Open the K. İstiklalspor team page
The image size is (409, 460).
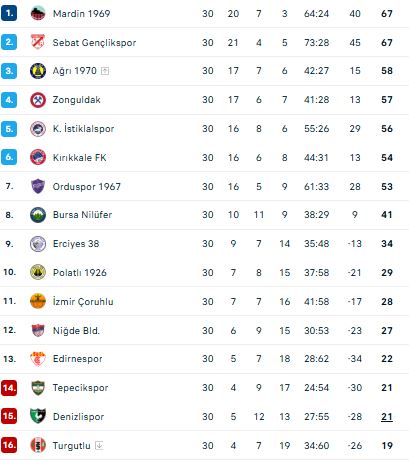(83, 128)
